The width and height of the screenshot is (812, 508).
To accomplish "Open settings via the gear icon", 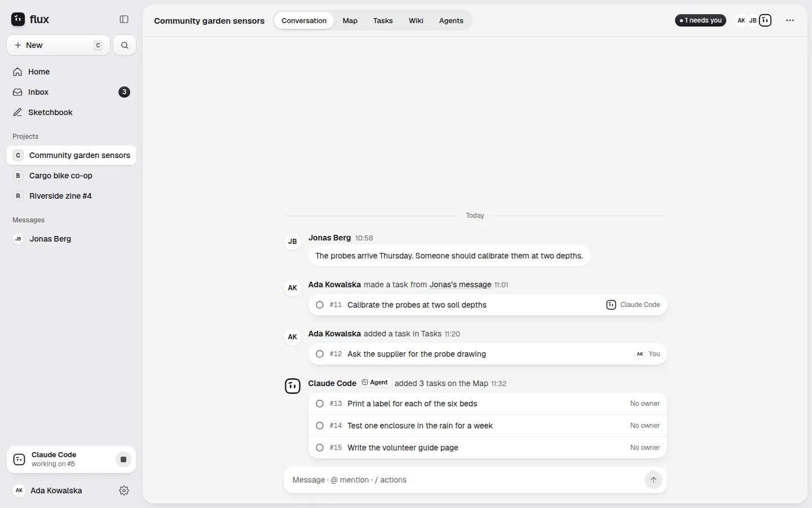I will 124,491.
